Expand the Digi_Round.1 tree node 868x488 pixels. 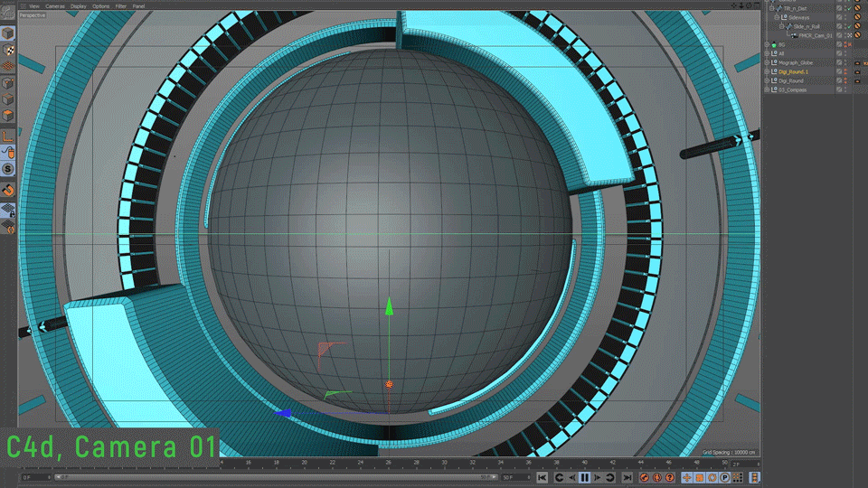[768, 71]
